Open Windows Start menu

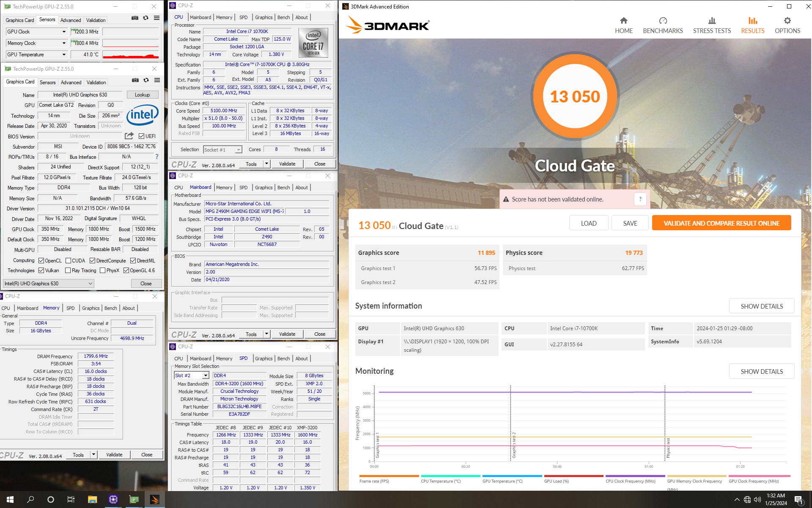click(x=10, y=500)
